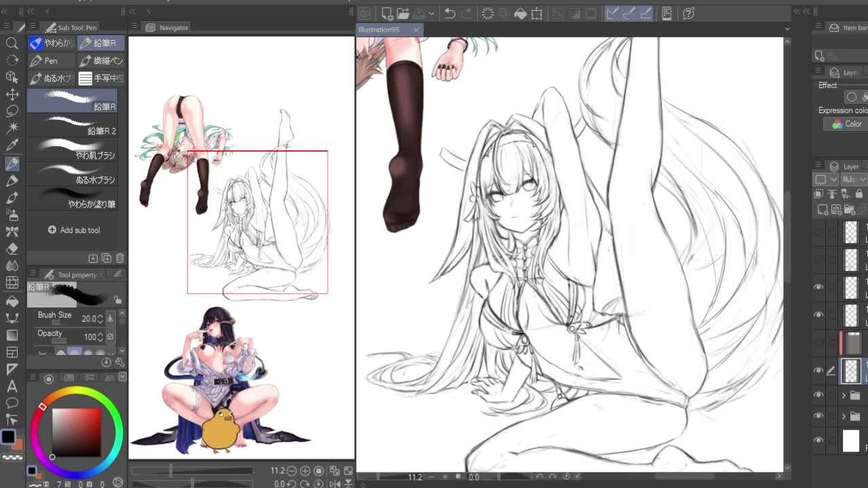Image resolution: width=868 pixels, height=488 pixels.
Task: Select the ぬる水ブラシ brush preset
Action: [x=73, y=175]
